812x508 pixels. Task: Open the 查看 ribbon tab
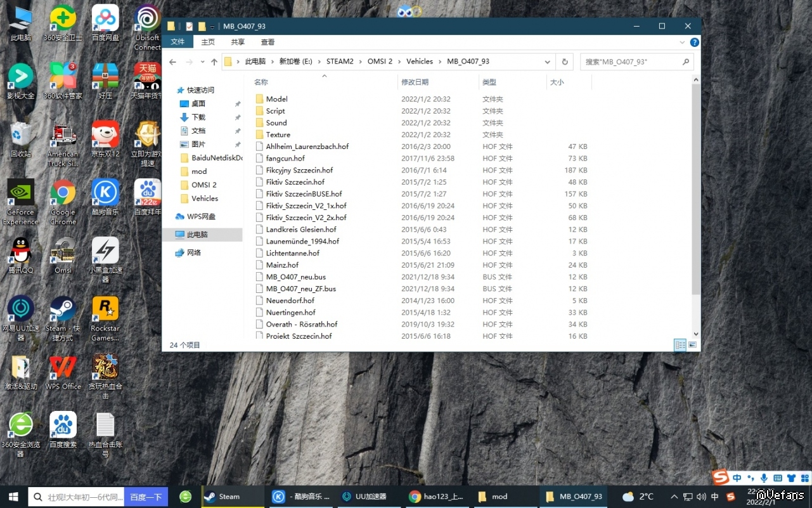tap(267, 42)
